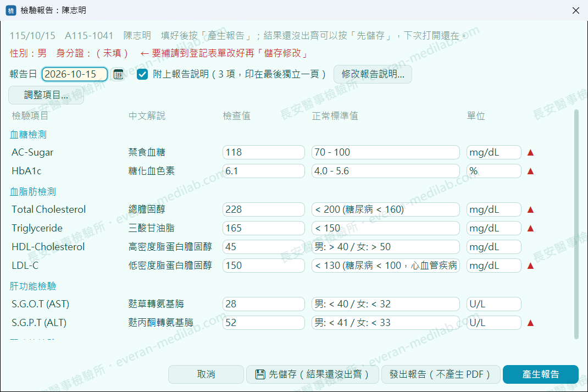Click the S.G.O.T (AST) unit field U/L
588x392 pixels.
click(494, 304)
